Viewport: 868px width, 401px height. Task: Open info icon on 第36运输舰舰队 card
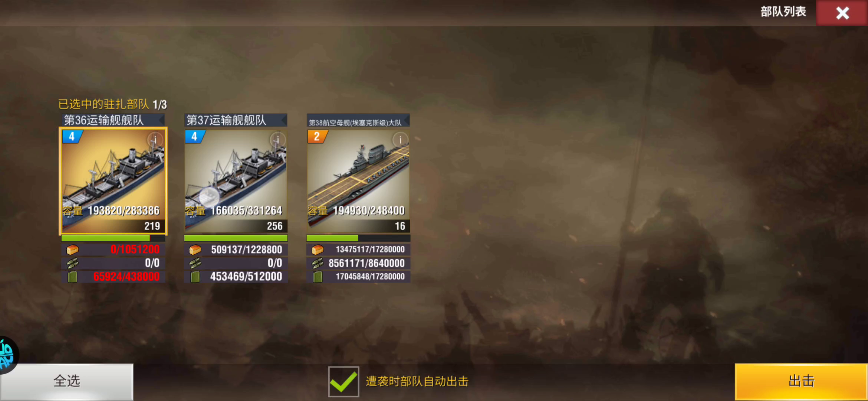tap(155, 140)
